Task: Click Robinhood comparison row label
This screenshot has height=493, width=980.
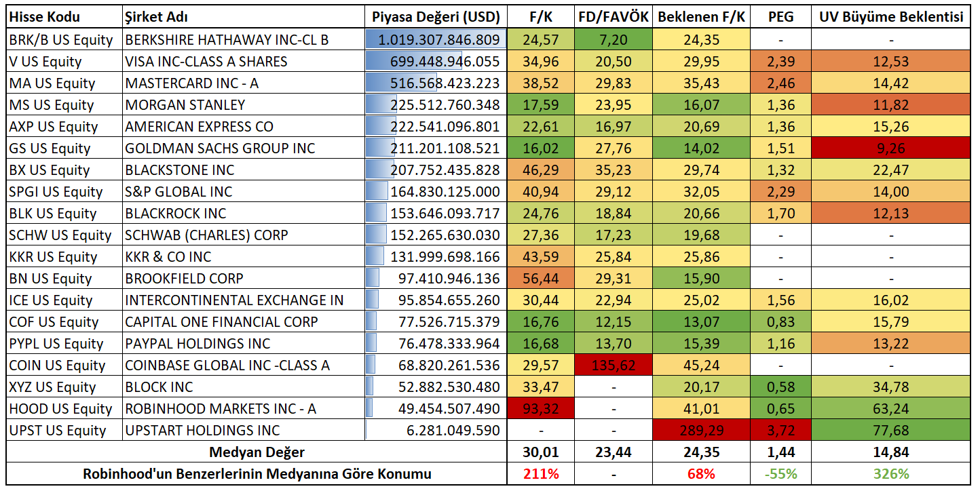Action: coord(257,473)
